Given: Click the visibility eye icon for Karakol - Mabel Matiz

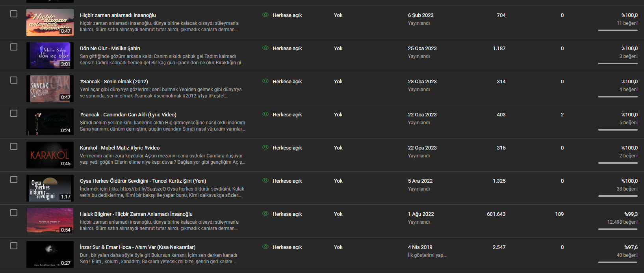Looking at the screenshot, I should (x=265, y=148).
